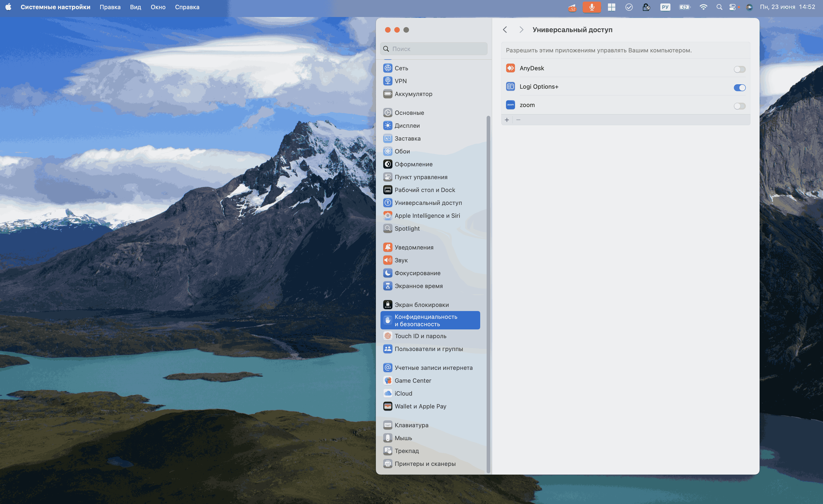Enable zoom accessibility access toggle
Viewport: 823px width, 504px height.
[x=740, y=106]
